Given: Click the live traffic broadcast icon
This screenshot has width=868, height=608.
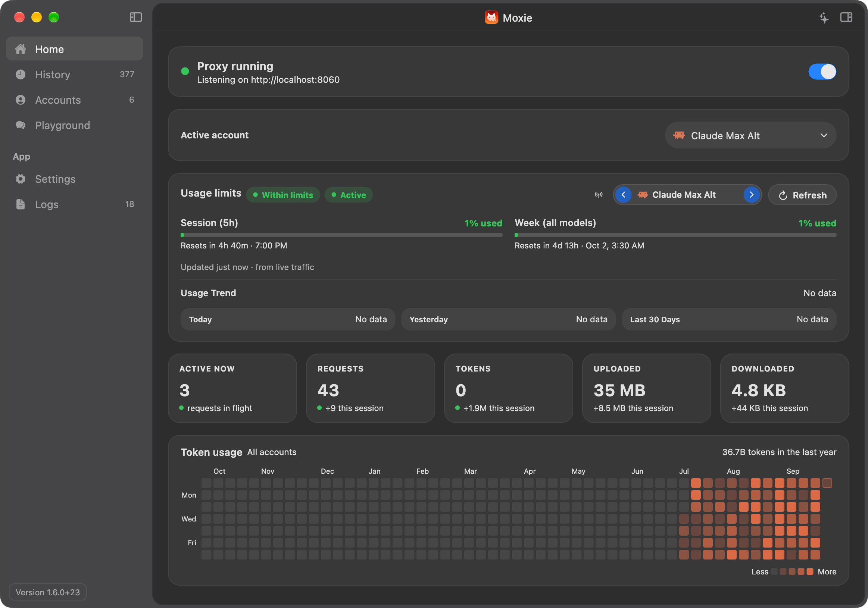Looking at the screenshot, I should (599, 195).
